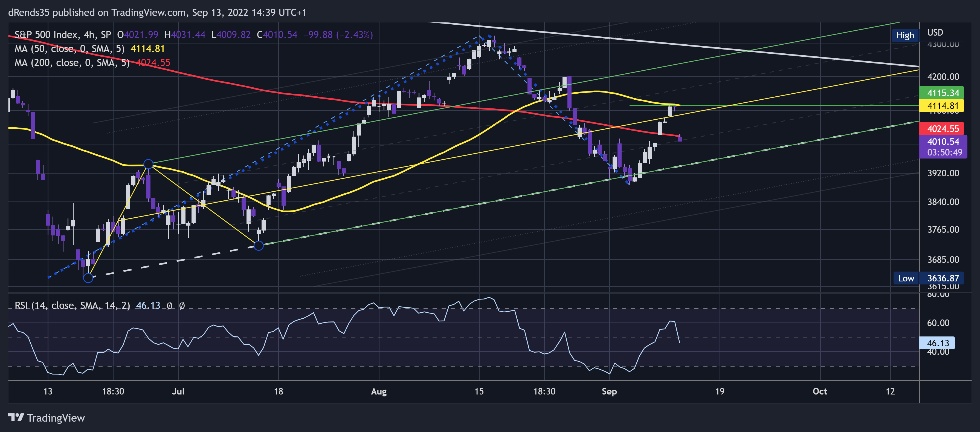Click the 3765.00 price axis label
The height and width of the screenshot is (432, 980).
(x=943, y=229)
